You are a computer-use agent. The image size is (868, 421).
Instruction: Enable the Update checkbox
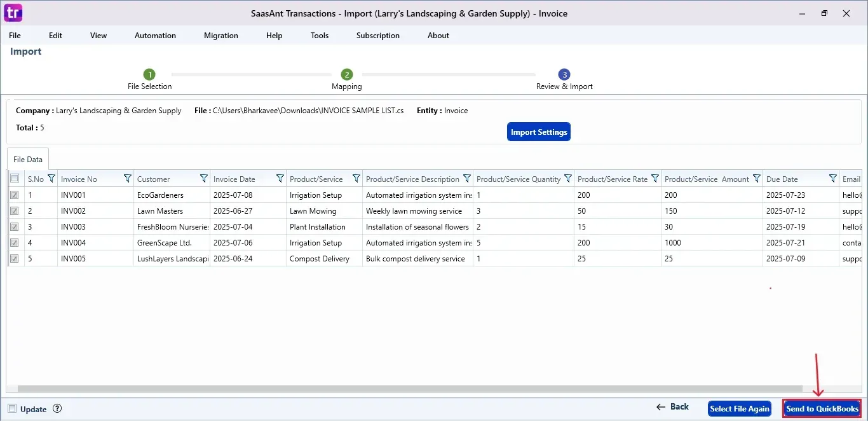[x=12, y=409]
